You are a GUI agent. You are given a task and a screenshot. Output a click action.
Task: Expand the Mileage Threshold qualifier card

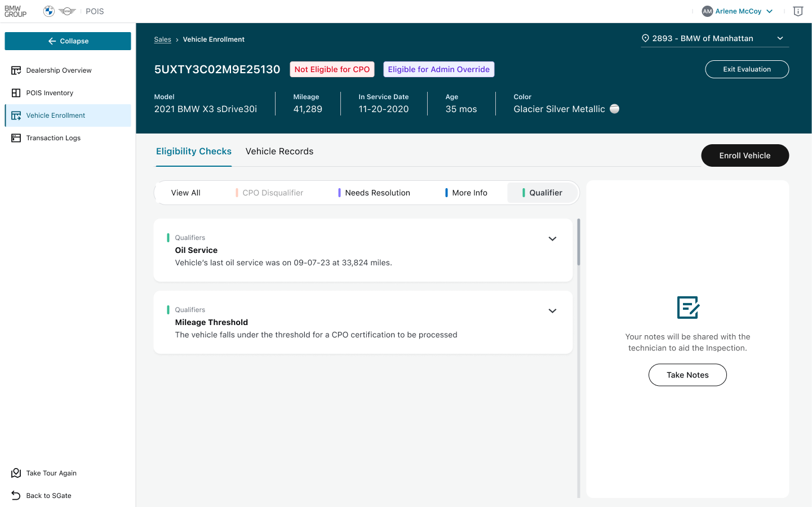point(553,311)
